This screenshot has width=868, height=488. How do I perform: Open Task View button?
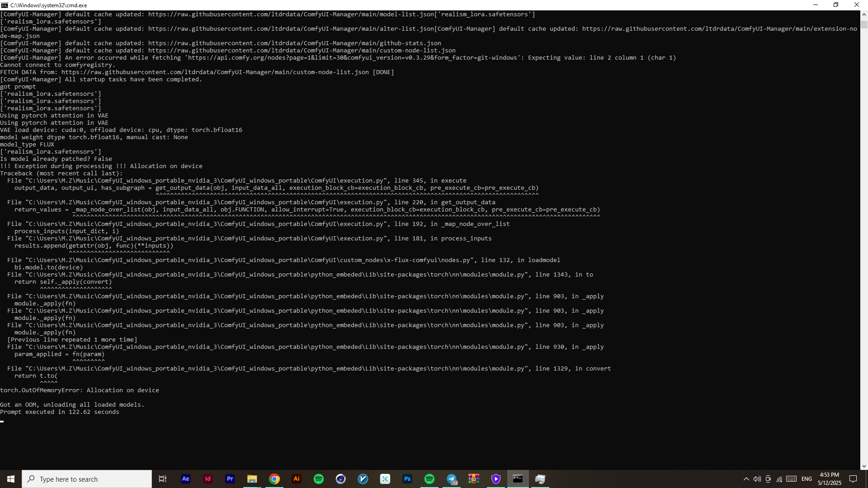click(x=163, y=479)
